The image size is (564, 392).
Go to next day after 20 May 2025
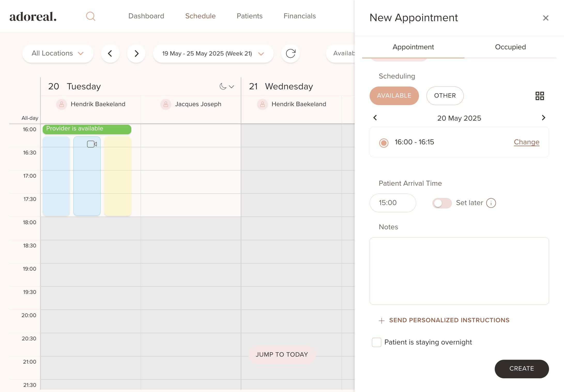(543, 118)
